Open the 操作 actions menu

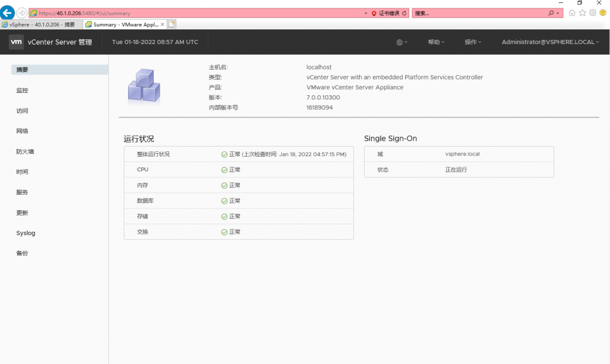pos(472,42)
